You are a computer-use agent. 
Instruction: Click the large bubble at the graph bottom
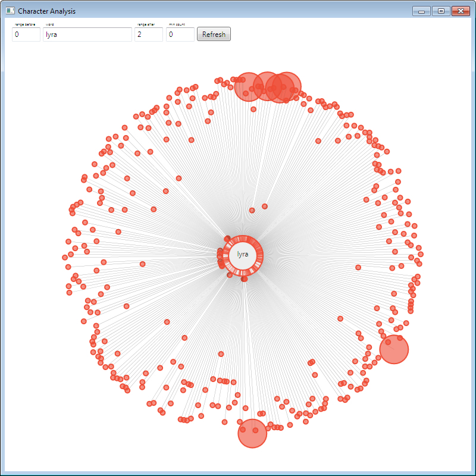pos(252,433)
